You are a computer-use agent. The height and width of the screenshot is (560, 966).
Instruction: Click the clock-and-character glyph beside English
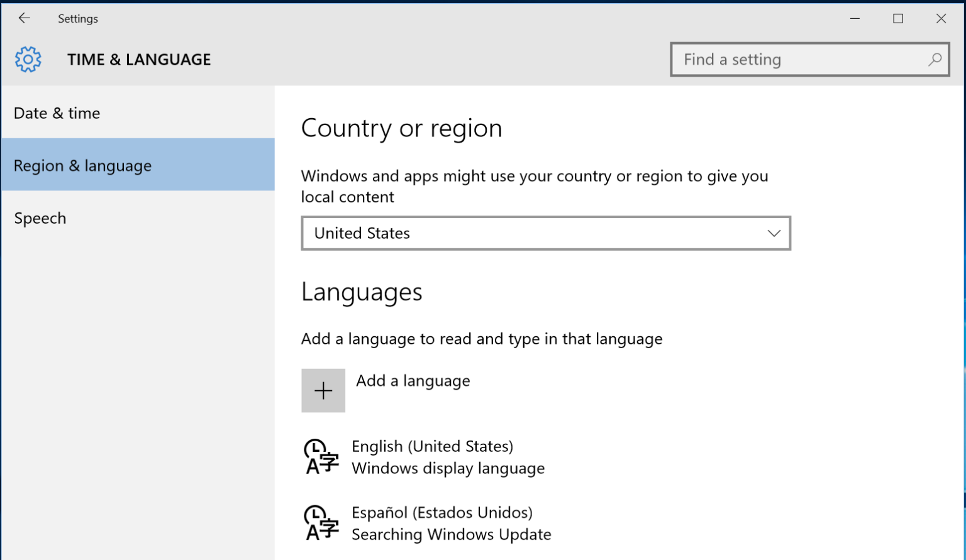tap(321, 457)
